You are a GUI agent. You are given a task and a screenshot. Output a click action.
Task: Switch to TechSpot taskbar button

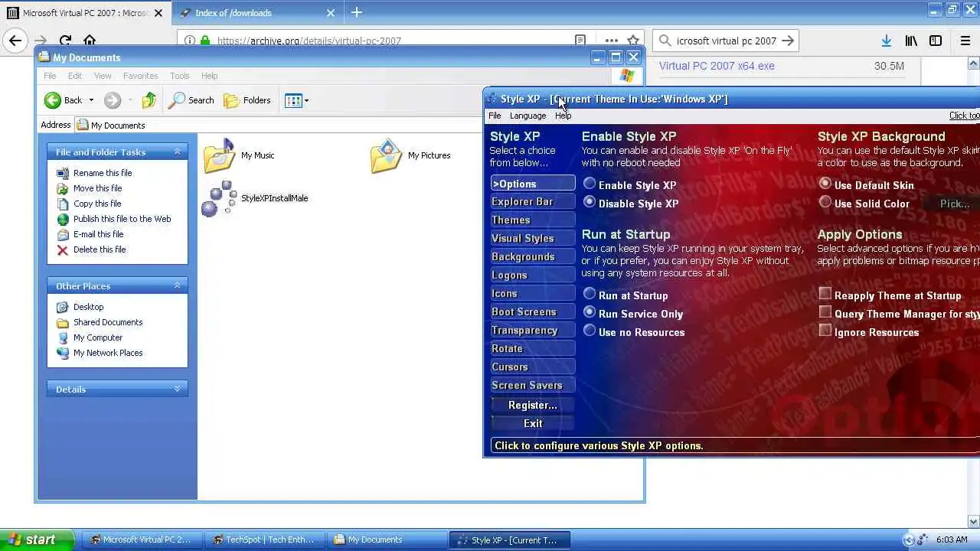(264, 540)
